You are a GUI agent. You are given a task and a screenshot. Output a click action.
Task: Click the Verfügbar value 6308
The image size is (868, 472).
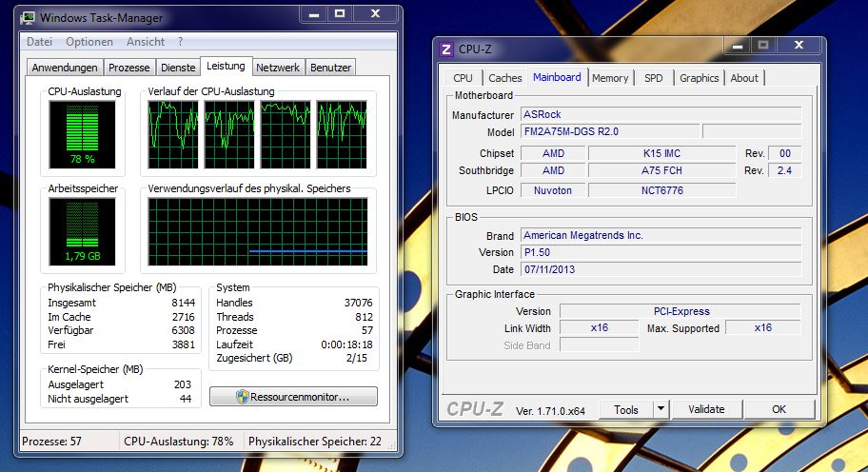pyautogui.click(x=184, y=330)
